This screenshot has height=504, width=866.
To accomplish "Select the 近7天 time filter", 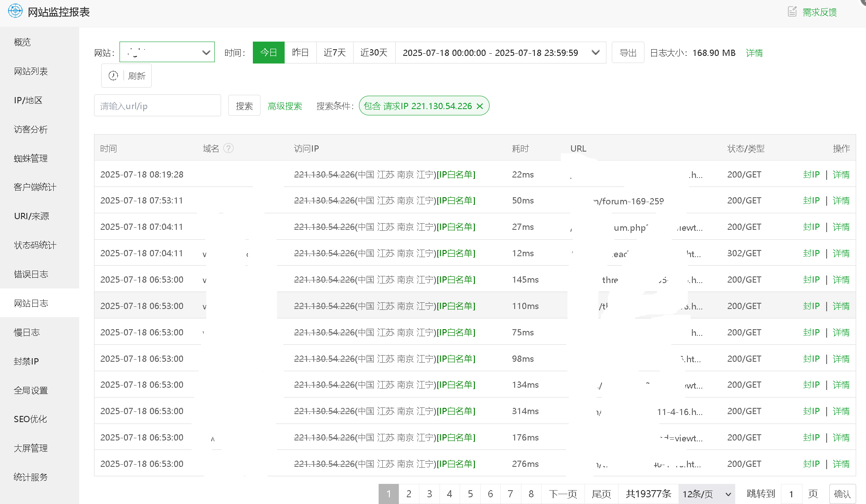I will click(x=335, y=53).
